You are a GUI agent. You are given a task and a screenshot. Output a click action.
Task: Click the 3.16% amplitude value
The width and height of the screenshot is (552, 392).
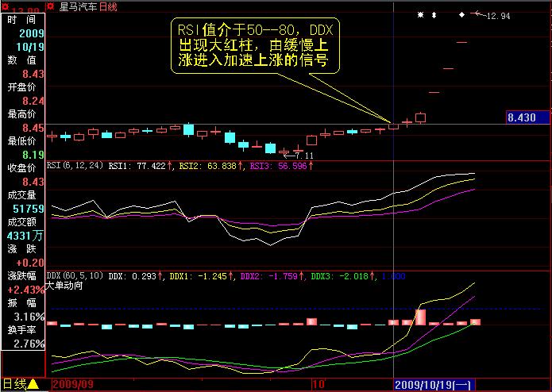[29, 317]
